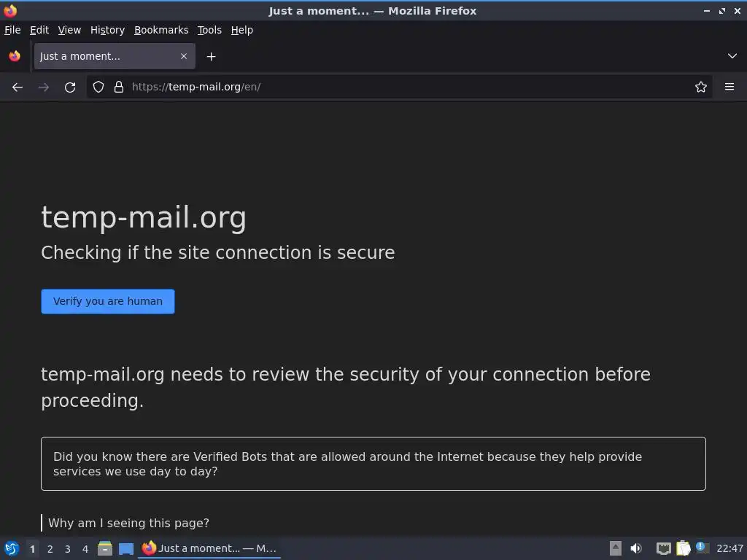Click the forward navigation arrow
This screenshot has height=560, width=747.
[x=43, y=87]
